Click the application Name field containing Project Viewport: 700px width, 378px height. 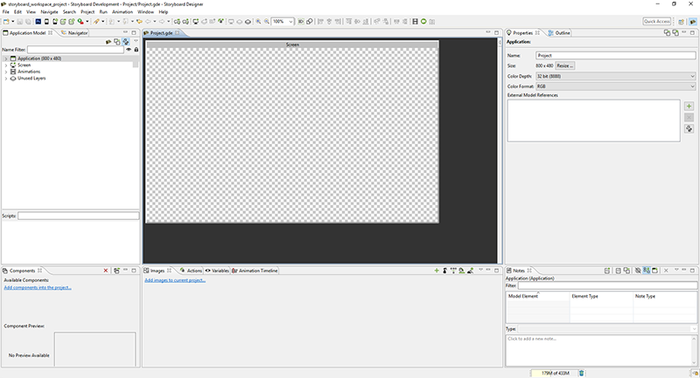[x=616, y=55]
